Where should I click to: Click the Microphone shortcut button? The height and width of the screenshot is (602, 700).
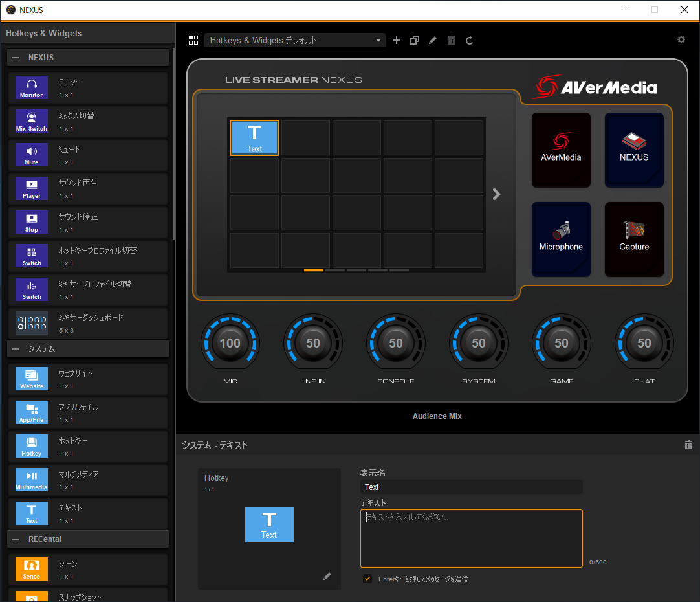point(561,240)
